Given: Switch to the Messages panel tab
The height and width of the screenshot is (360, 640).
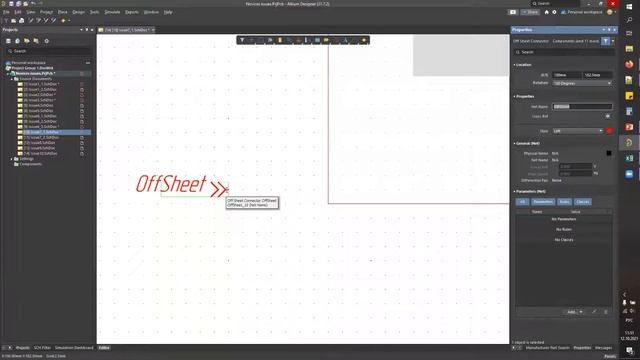Looking at the screenshot, I should [x=603, y=348].
